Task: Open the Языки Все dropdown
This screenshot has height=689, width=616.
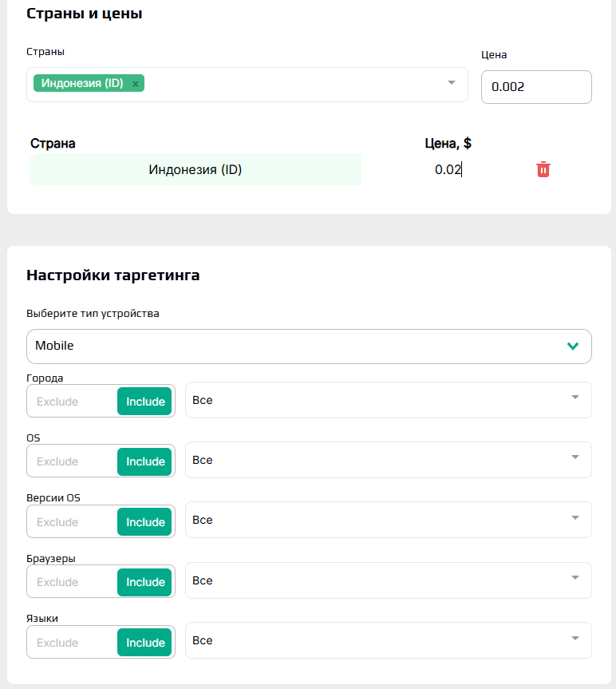Action: (388, 640)
